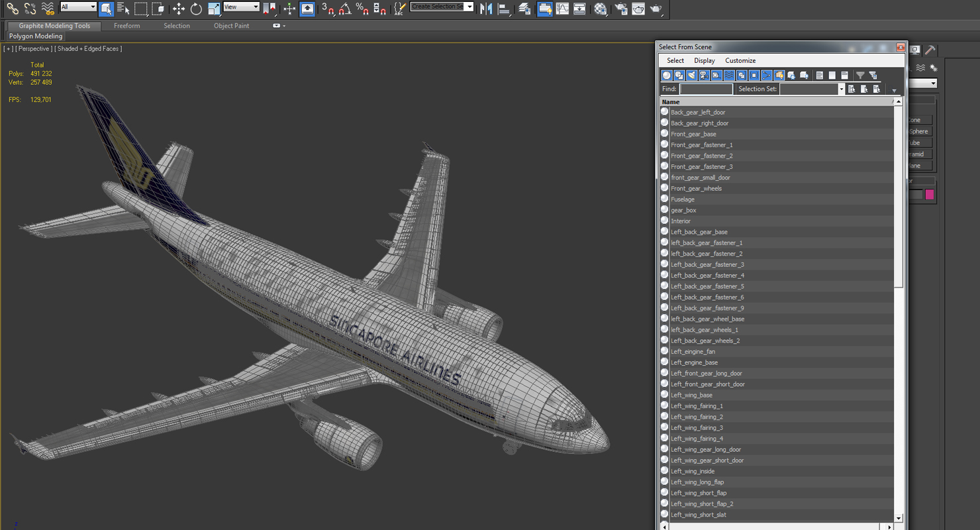Image resolution: width=980 pixels, height=530 pixels.
Task: Open the All selection filter dropdown
Action: click(x=78, y=7)
